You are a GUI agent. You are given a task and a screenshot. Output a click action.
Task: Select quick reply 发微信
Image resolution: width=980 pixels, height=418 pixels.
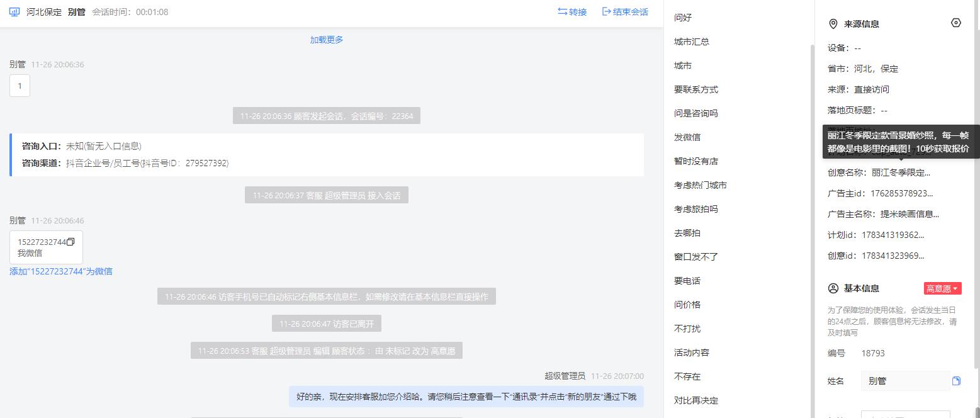click(687, 137)
